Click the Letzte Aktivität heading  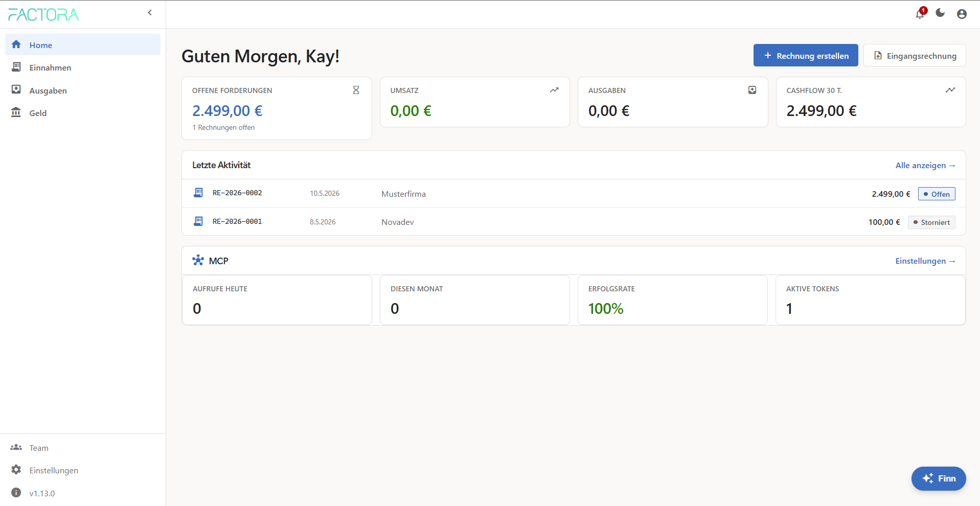(221, 165)
